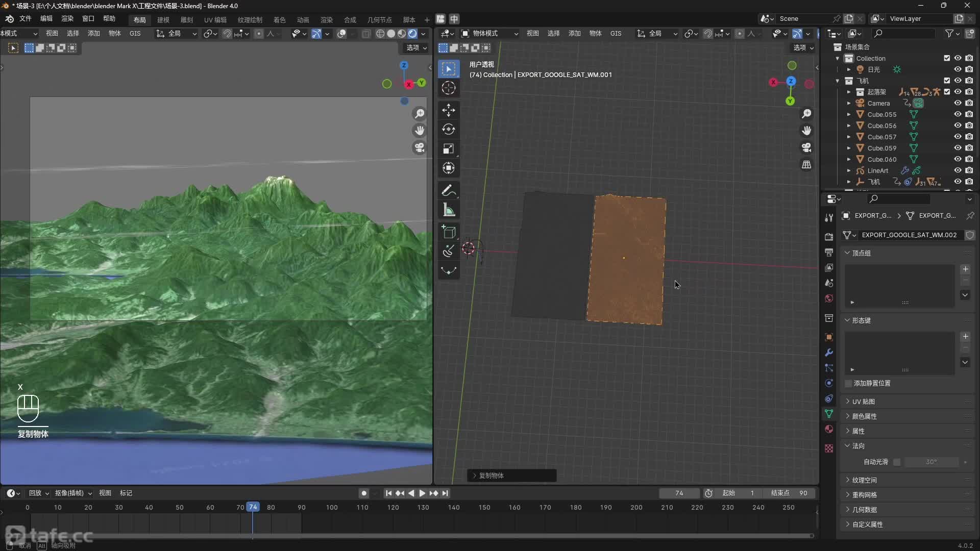Viewport: 980px width, 551px height.
Task: Open Render properties tab
Action: [829, 237]
